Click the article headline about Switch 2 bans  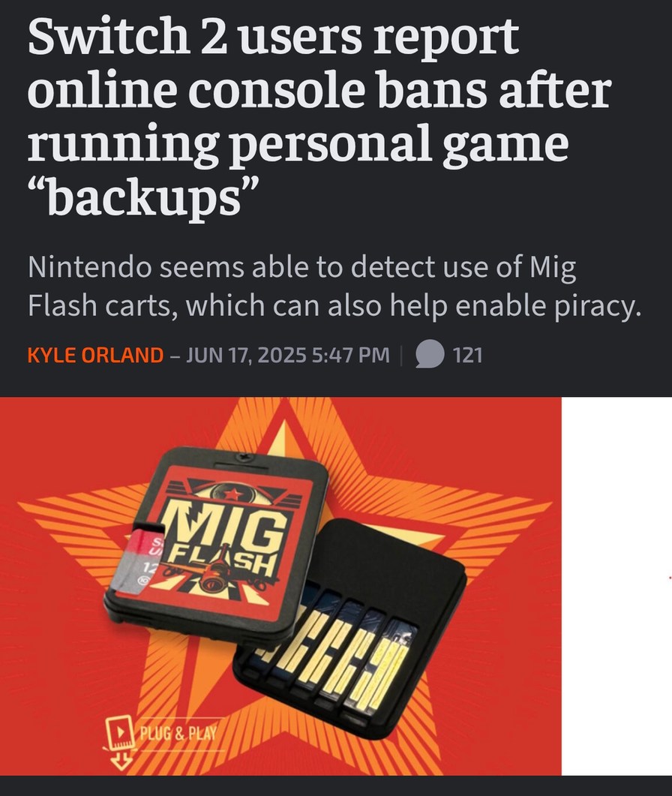tap(319, 116)
